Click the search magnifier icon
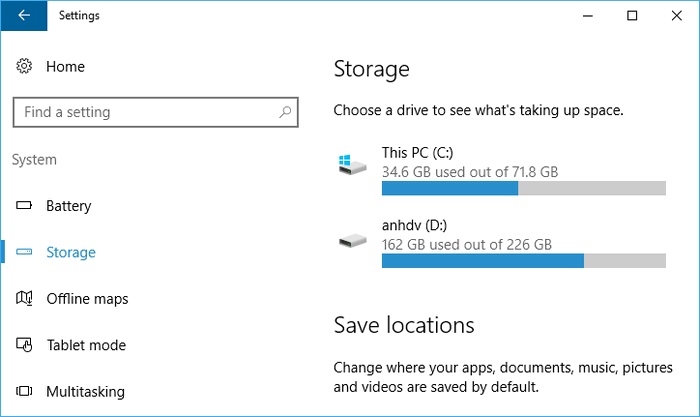The height and width of the screenshot is (417, 700). point(286,112)
